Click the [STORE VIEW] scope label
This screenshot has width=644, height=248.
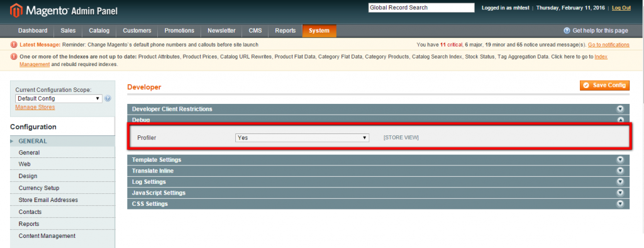coord(401,138)
